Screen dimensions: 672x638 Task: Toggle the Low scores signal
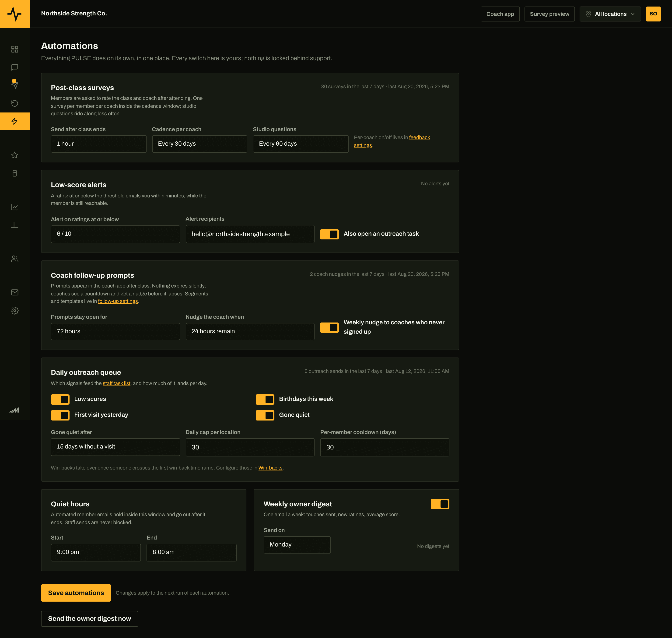tap(60, 399)
